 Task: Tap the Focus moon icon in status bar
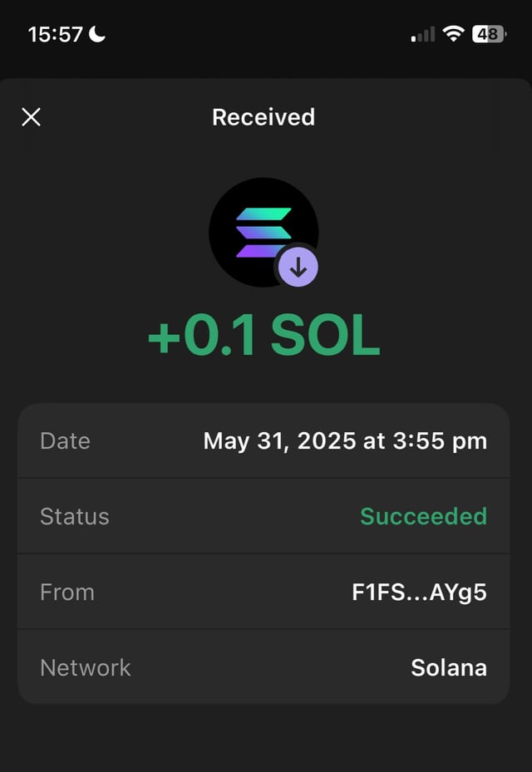coord(98,34)
